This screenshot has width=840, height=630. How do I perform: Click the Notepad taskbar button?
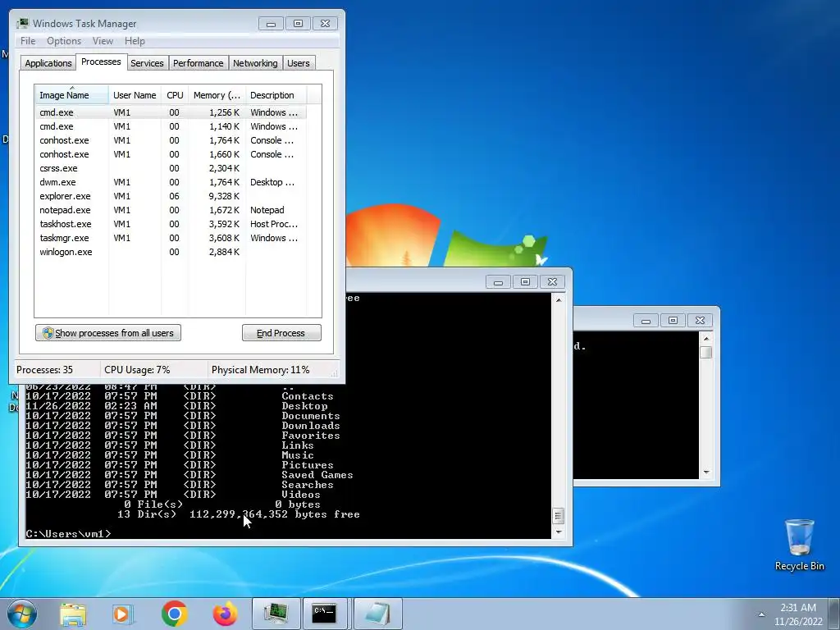click(377, 614)
